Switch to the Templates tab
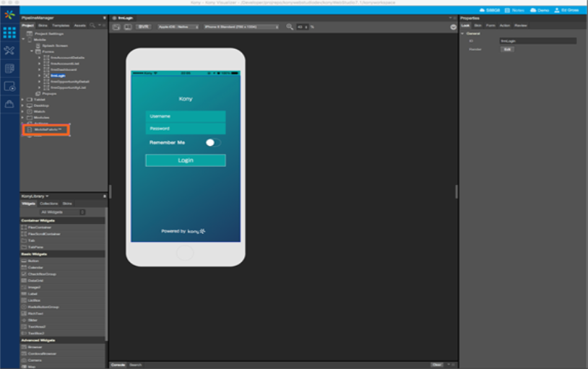Screen dimensions: 588x369 [61, 25]
